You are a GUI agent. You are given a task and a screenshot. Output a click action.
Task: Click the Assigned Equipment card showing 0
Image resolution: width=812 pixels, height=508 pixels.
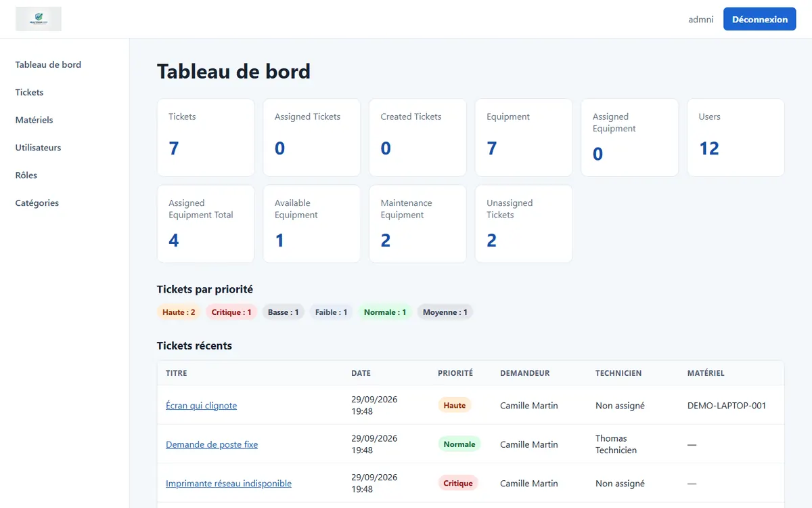tap(630, 137)
